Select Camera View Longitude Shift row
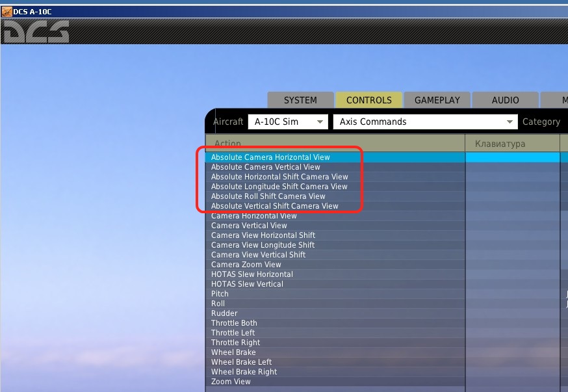 335,245
